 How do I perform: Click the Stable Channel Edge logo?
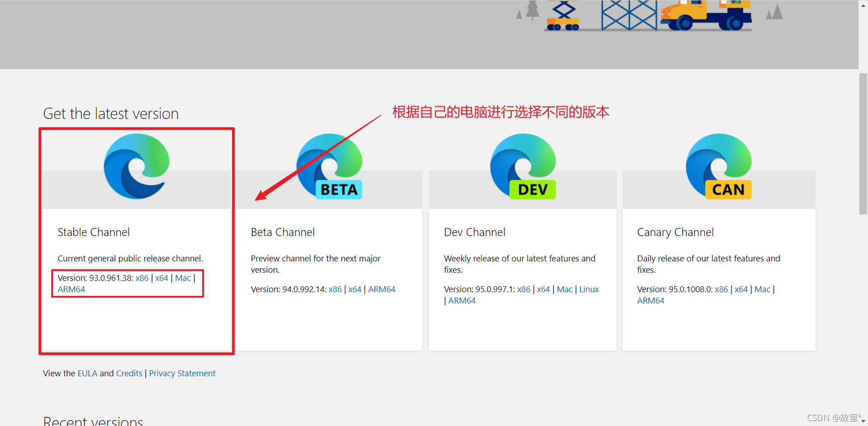[137, 166]
